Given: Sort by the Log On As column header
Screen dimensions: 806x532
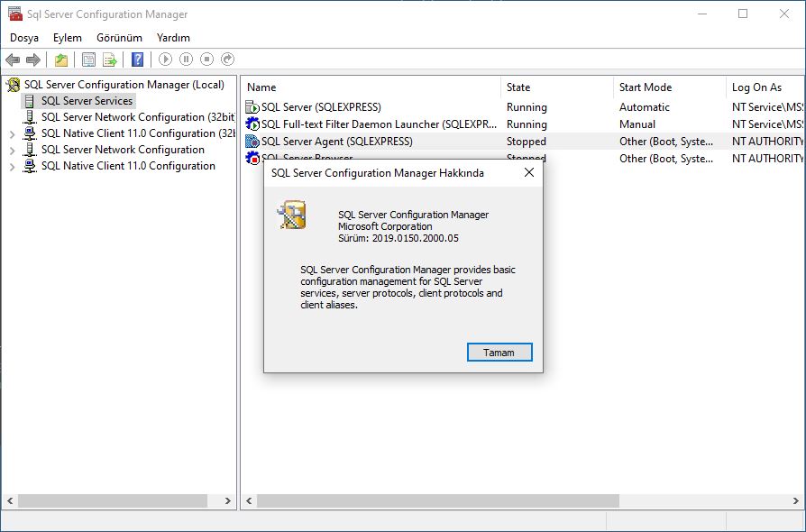Looking at the screenshot, I should click(x=765, y=87).
